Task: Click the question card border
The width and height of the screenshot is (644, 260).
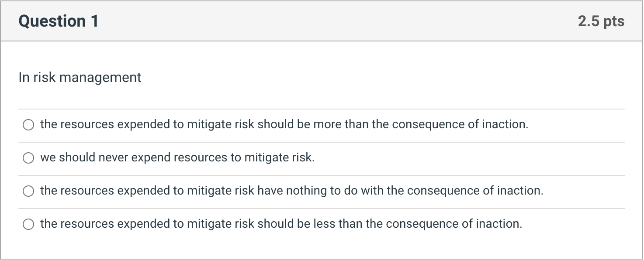Action: (x=1, y=131)
